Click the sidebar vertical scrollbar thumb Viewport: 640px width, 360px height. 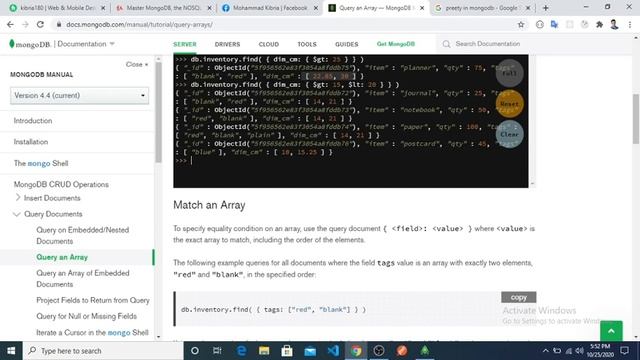coord(158,111)
